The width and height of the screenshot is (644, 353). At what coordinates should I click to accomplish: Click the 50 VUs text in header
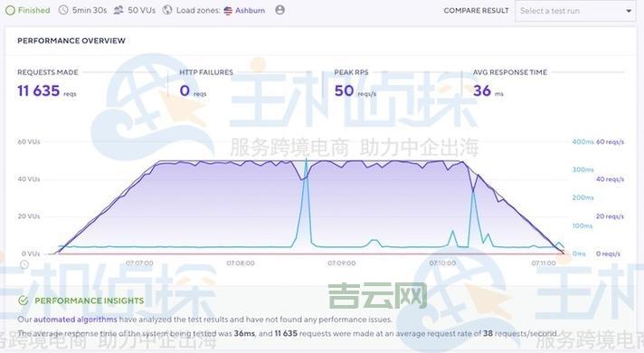[141, 10]
